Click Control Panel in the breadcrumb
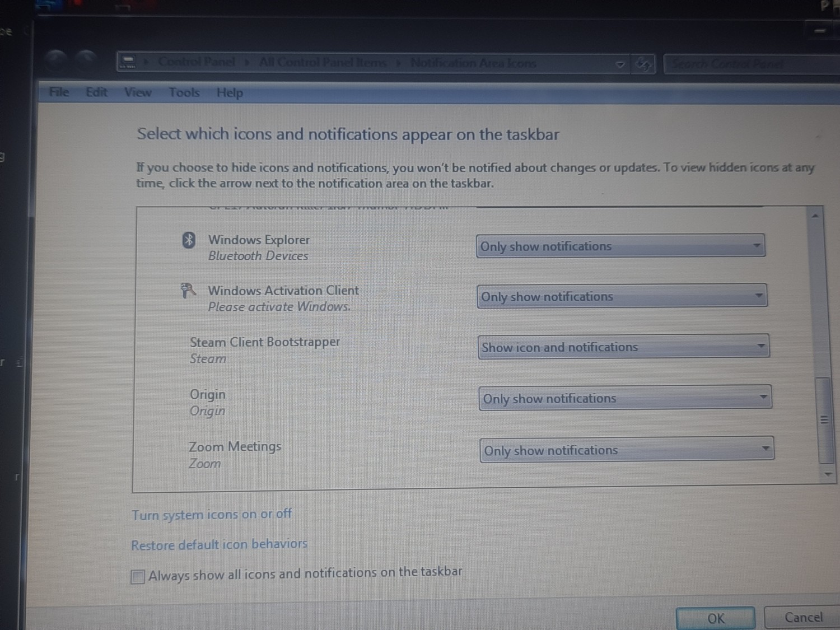 click(x=196, y=62)
